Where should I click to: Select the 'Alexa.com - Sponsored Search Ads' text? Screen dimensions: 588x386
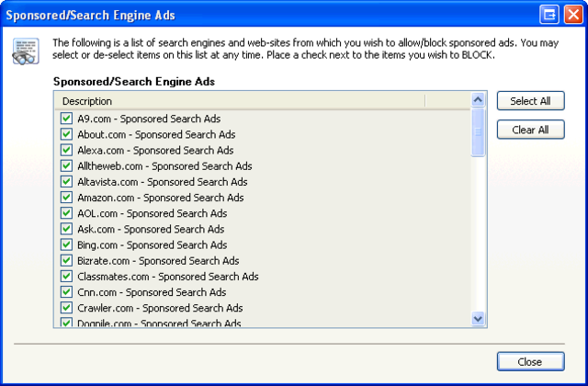coord(155,150)
